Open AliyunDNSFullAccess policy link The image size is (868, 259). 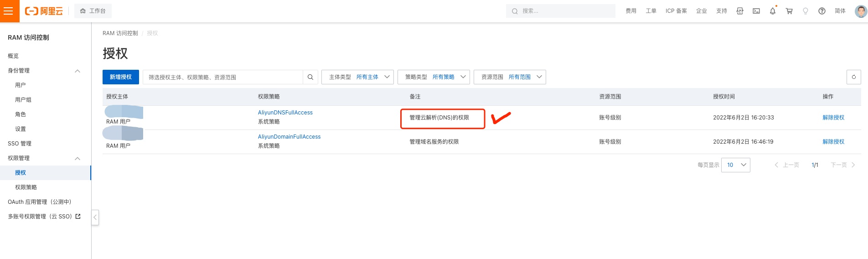285,113
